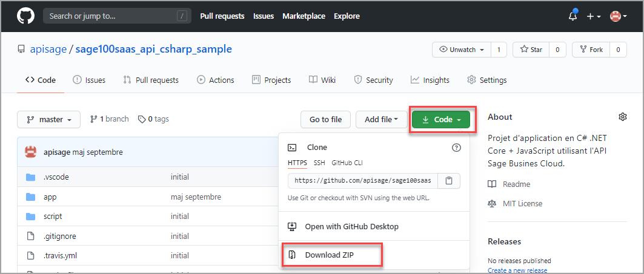Open the Add file dropdown
The image size is (644, 274).
(382, 119)
